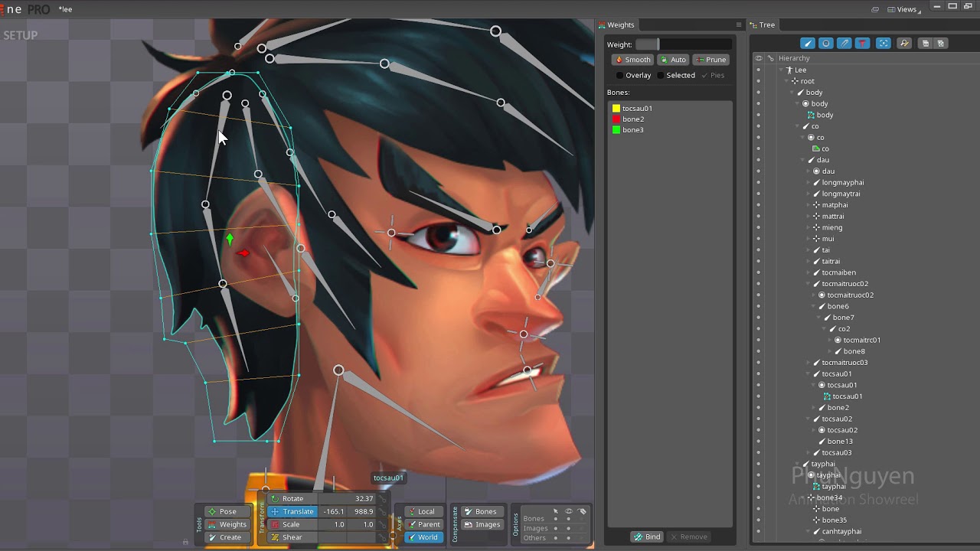Select the Create tool
The width and height of the screenshot is (980, 551).
227,537
